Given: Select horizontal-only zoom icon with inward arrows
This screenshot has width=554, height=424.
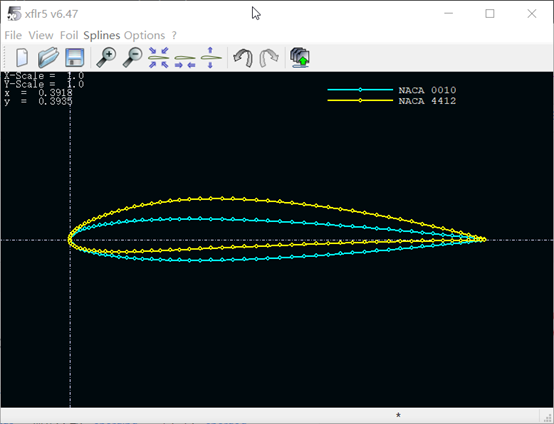Looking at the screenshot, I should pos(185,61).
